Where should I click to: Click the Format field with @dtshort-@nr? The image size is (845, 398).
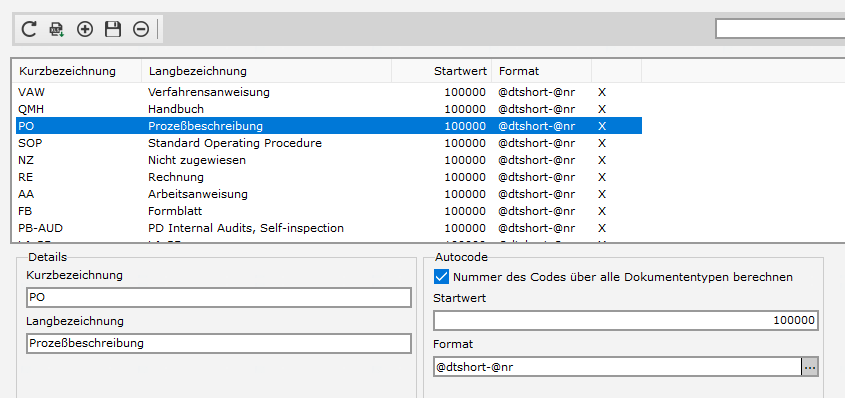(x=618, y=367)
